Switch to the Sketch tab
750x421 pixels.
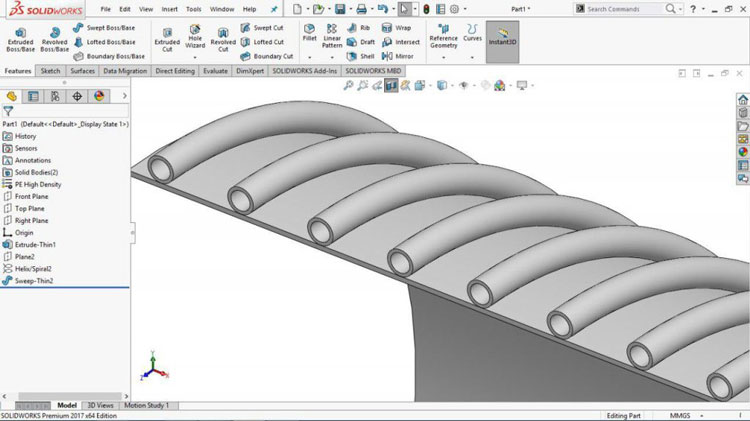51,72
